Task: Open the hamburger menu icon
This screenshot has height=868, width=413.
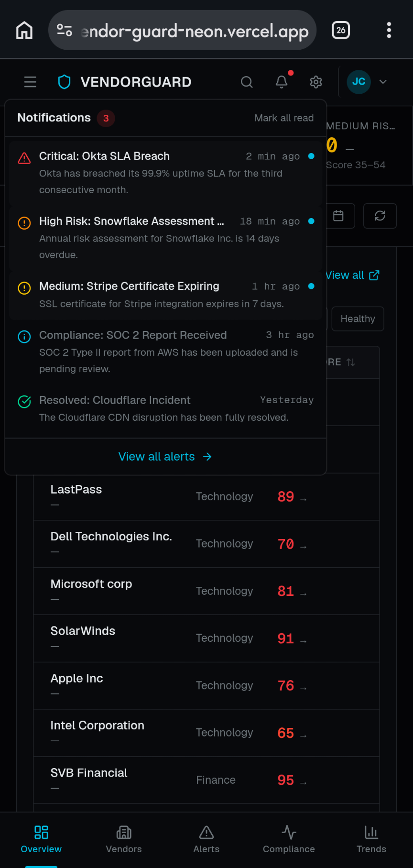Action: coord(30,82)
